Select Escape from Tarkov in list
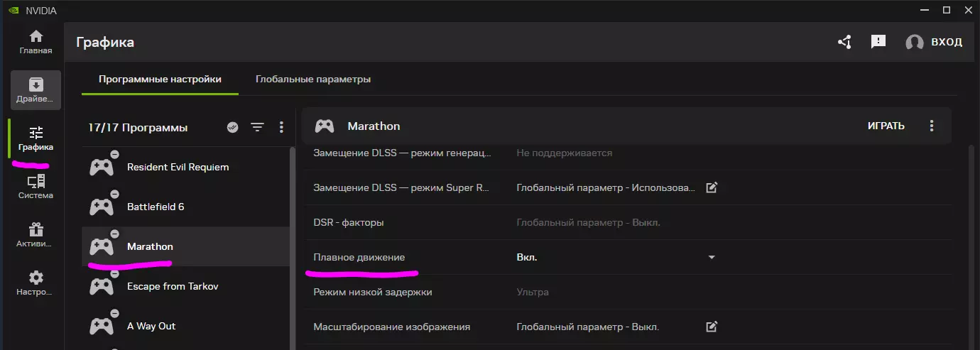The width and height of the screenshot is (980, 350). 185,286
